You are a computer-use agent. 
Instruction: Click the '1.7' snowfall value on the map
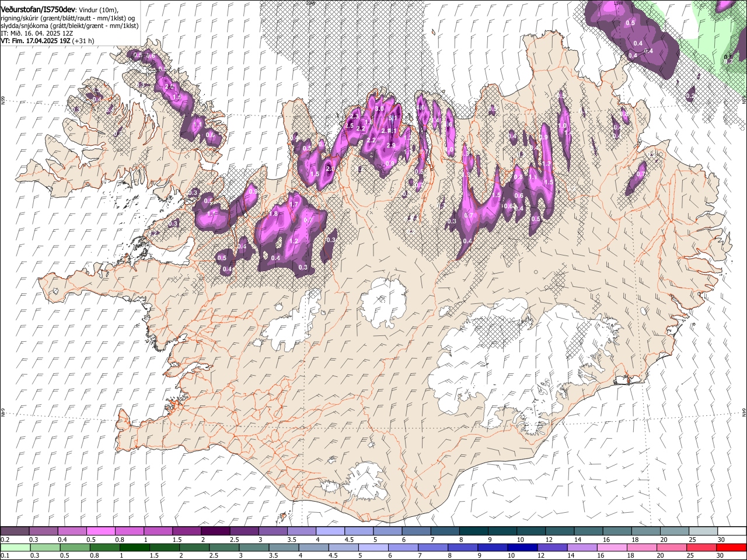(295, 205)
